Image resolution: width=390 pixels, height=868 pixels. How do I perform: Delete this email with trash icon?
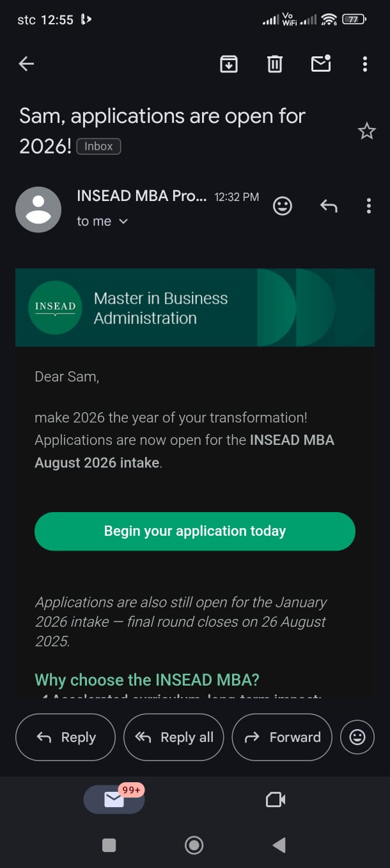pos(275,63)
